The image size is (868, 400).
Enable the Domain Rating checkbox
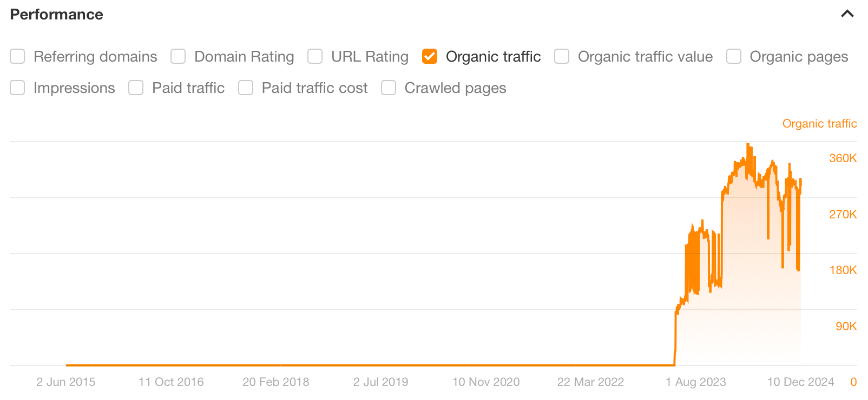[x=177, y=56]
